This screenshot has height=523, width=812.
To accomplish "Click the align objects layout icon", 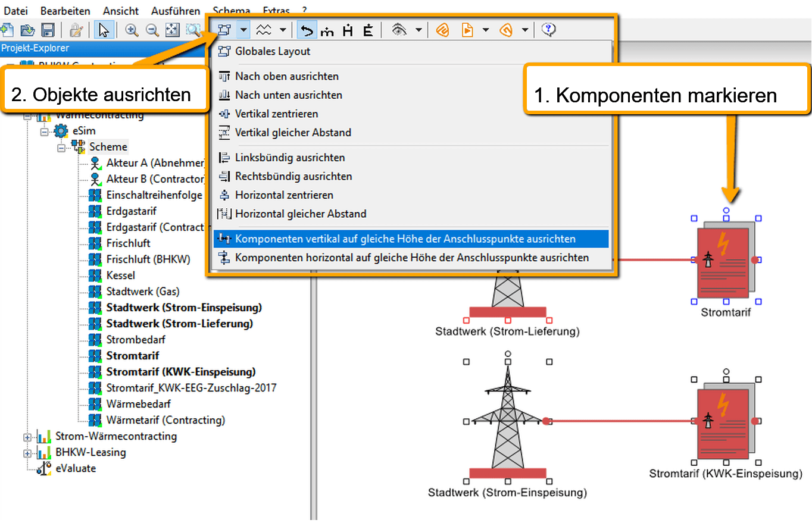I will 224,30.
